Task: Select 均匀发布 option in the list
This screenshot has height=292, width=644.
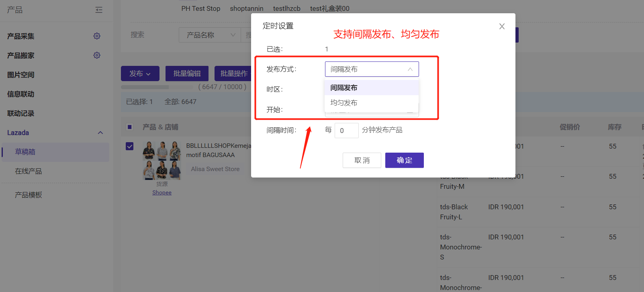Action: click(372, 103)
